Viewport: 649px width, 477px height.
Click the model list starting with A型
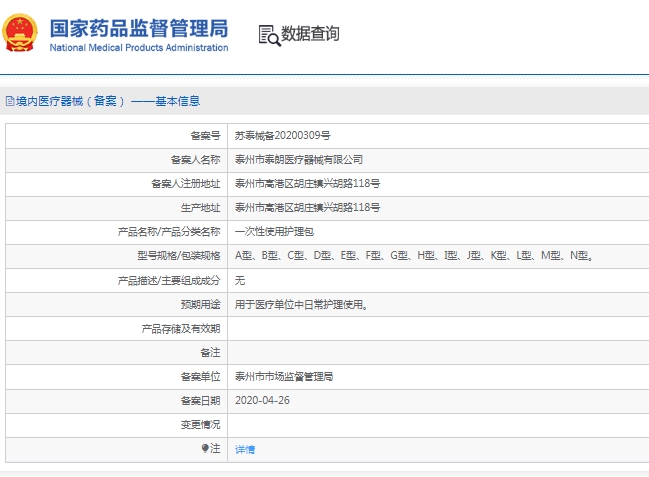pyautogui.click(x=413, y=255)
